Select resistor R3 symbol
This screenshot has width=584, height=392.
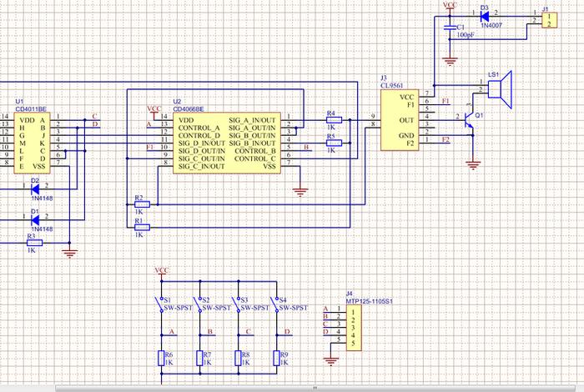tap(35, 243)
